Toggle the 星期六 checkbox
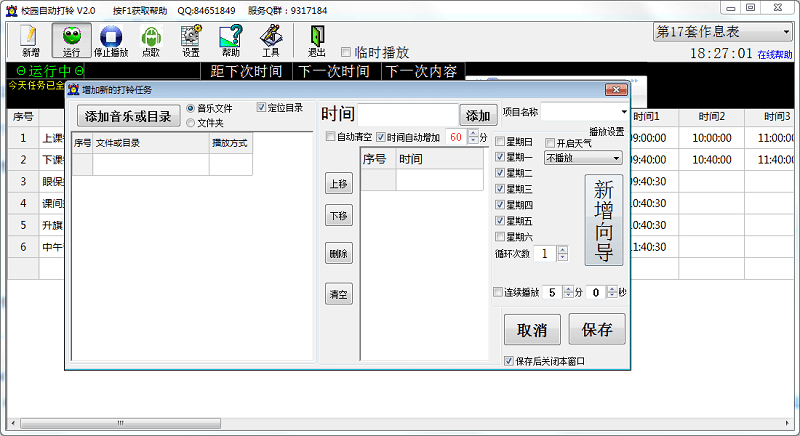800x436 pixels. 501,237
